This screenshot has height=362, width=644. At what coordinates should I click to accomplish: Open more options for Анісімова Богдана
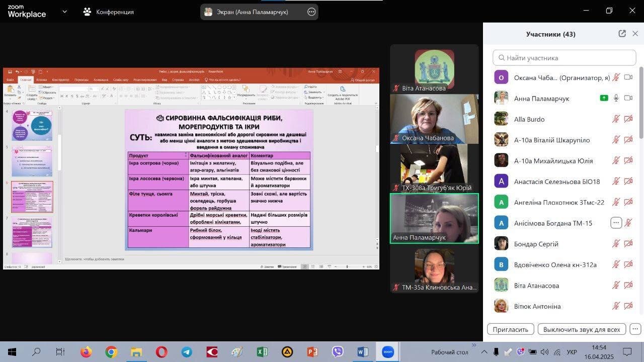tap(616, 223)
